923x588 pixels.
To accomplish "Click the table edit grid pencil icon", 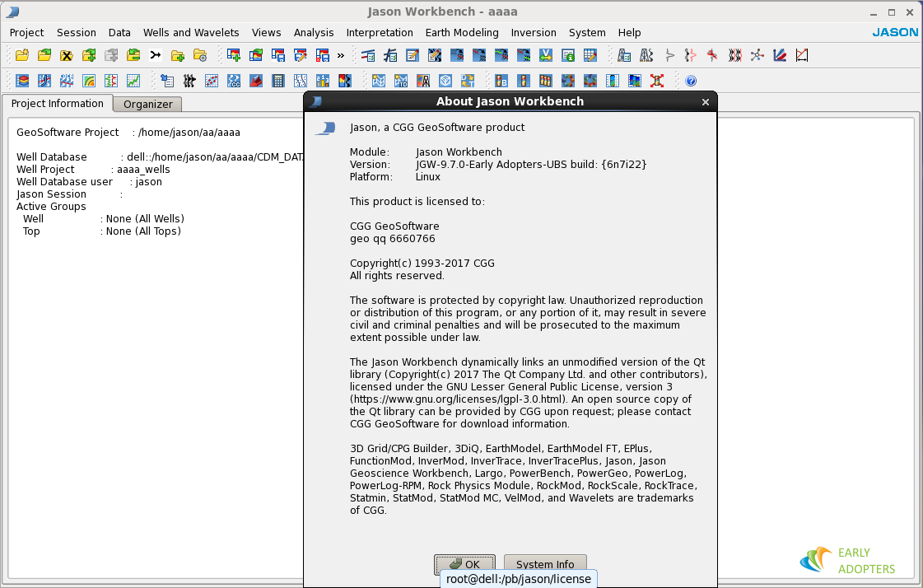I will click(590, 55).
